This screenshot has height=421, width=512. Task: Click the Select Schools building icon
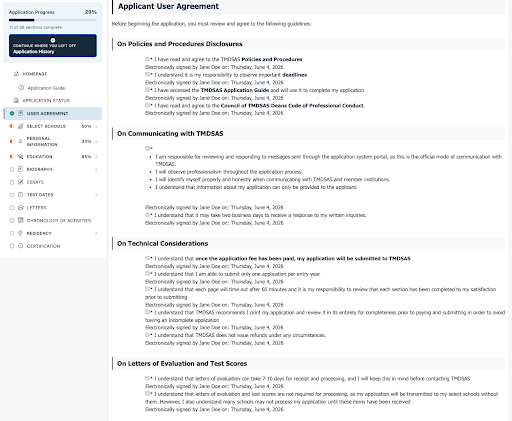point(20,126)
